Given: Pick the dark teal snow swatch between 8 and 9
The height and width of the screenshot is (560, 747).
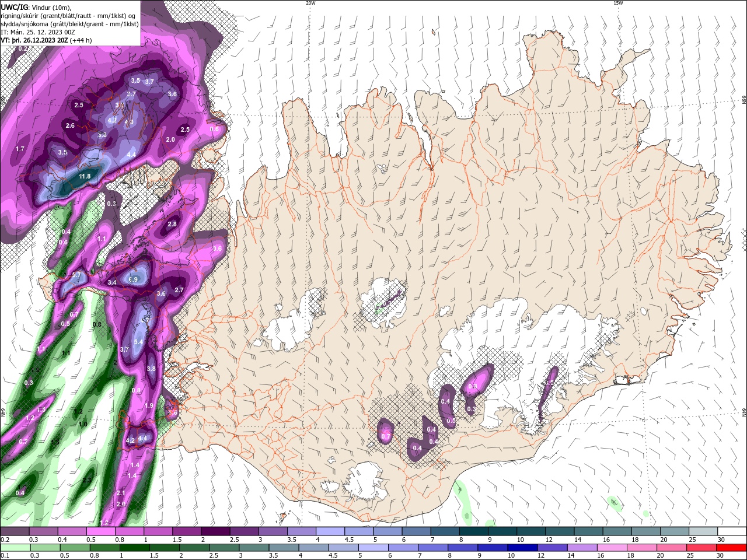Looking at the screenshot, I should coord(473,531).
